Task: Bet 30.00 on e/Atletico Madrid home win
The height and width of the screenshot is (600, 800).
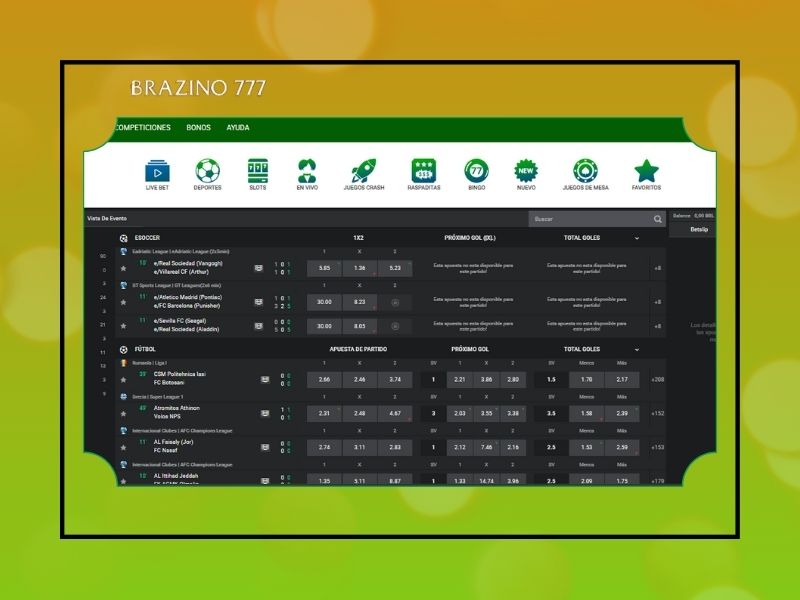Action: click(x=324, y=302)
